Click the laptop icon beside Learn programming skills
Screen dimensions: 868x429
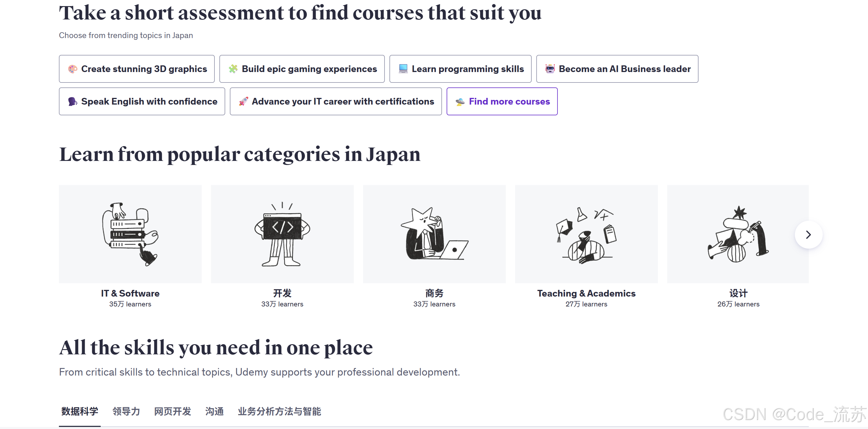(x=403, y=69)
